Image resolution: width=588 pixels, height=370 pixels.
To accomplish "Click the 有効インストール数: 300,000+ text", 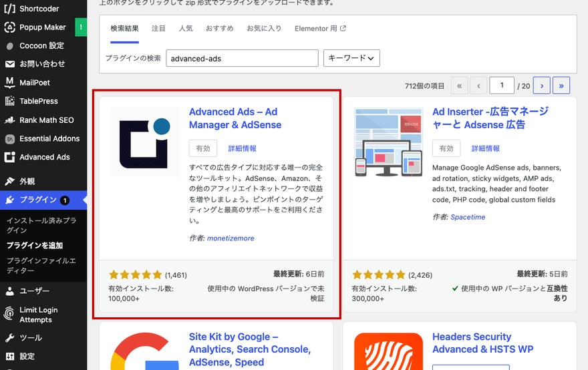I will click(384, 293).
